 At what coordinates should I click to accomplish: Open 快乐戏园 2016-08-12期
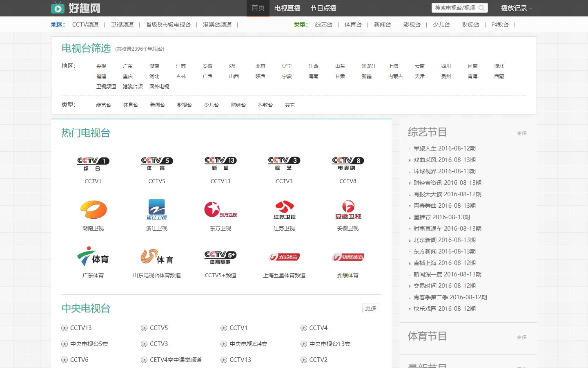445,309
